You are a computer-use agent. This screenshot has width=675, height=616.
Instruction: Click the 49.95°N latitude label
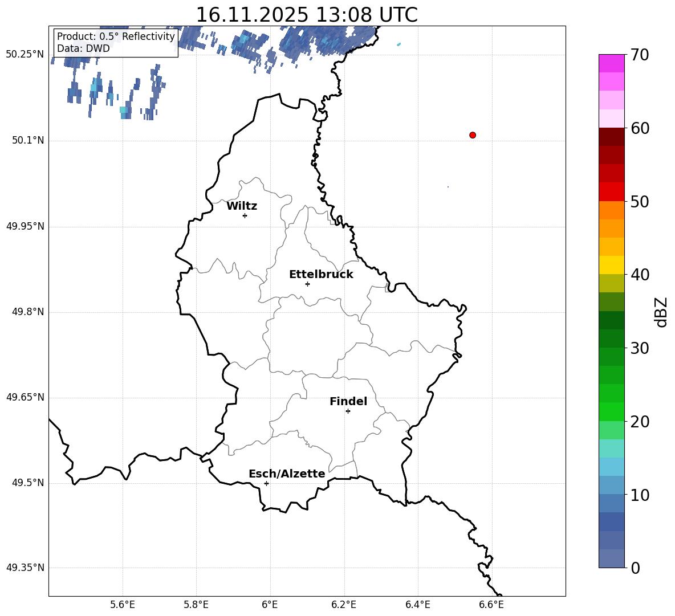click(25, 226)
